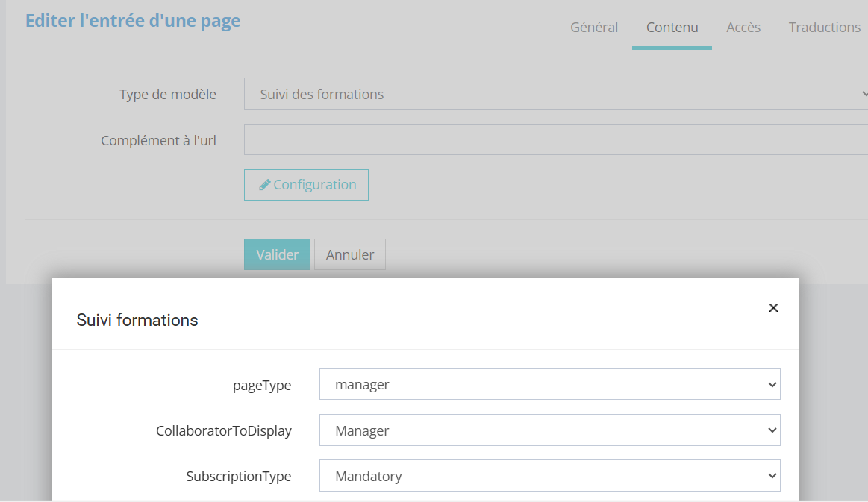Expand the SubscriptionType dropdown set to Mandatory
The width and height of the screenshot is (868, 502).
549,476
